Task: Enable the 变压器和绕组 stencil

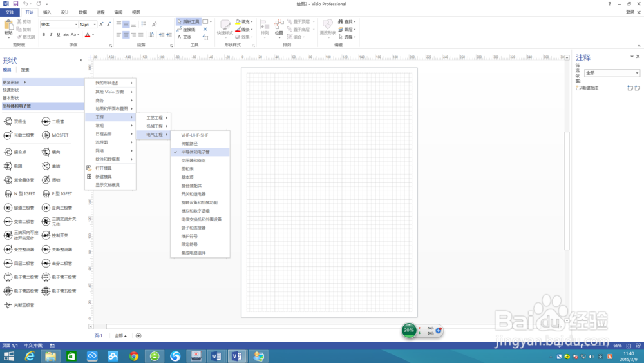Action: click(x=200, y=161)
